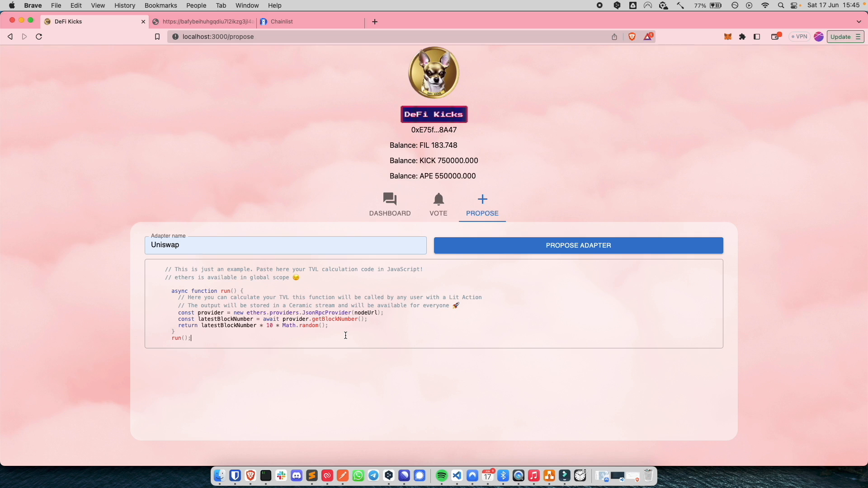Screen dimensions: 868x488
Task: Select the Propose plus tab
Action: (x=482, y=205)
